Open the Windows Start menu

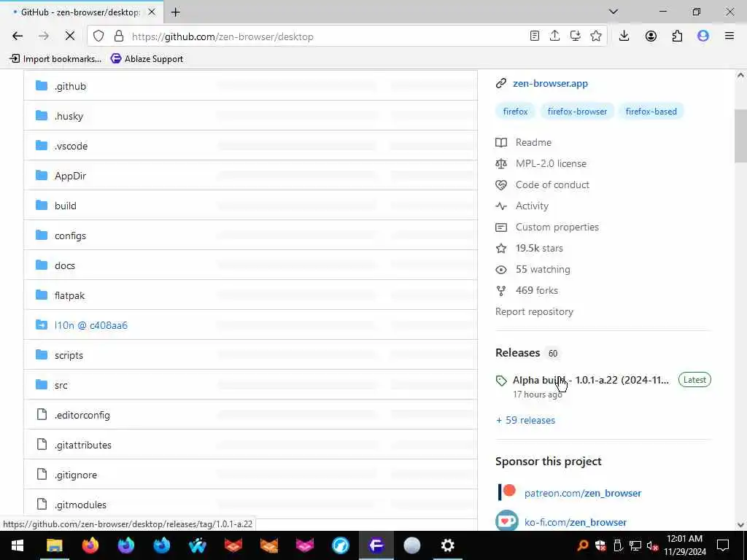18,545
